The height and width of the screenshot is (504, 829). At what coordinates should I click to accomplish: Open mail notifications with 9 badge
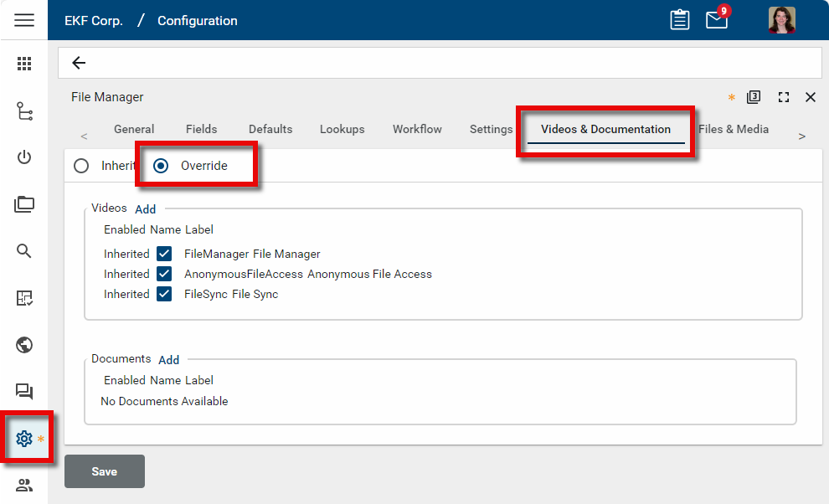coord(717,20)
